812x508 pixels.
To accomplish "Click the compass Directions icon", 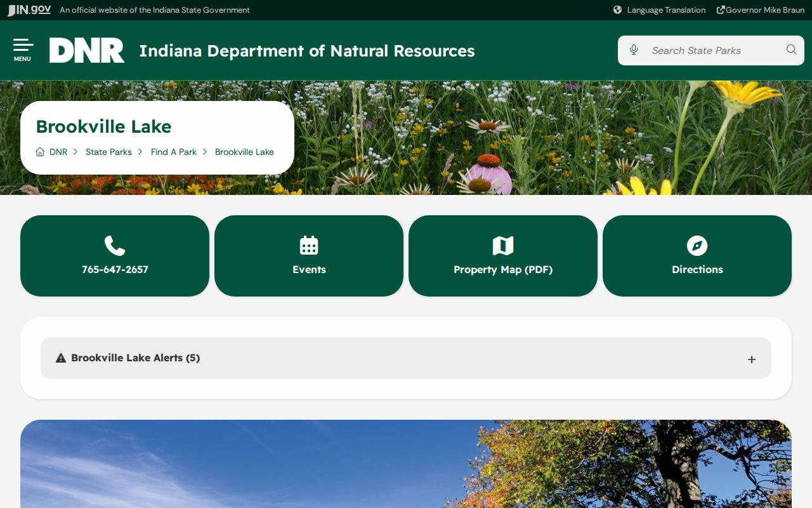I will point(697,246).
